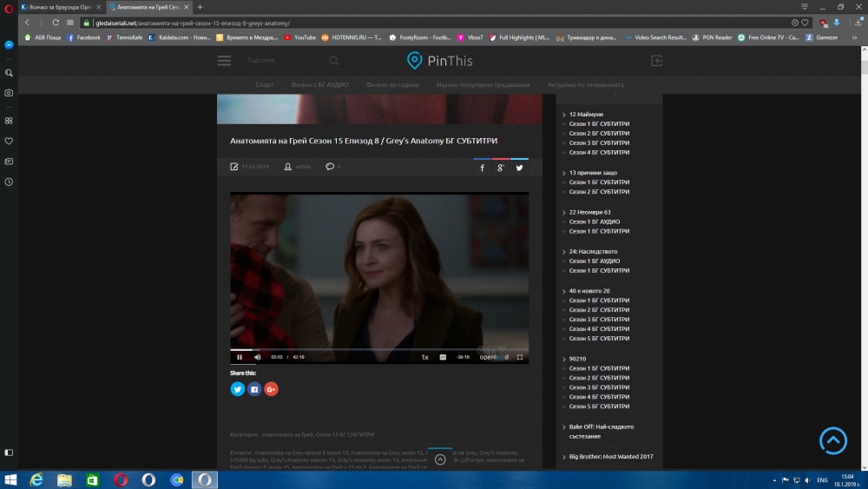
Task: Click the green padlock site security icon
Action: click(x=86, y=23)
